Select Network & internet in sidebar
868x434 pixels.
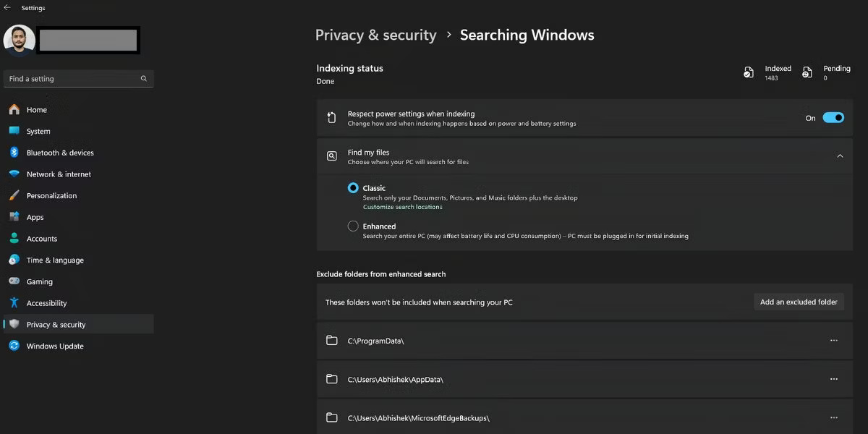(x=58, y=174)
